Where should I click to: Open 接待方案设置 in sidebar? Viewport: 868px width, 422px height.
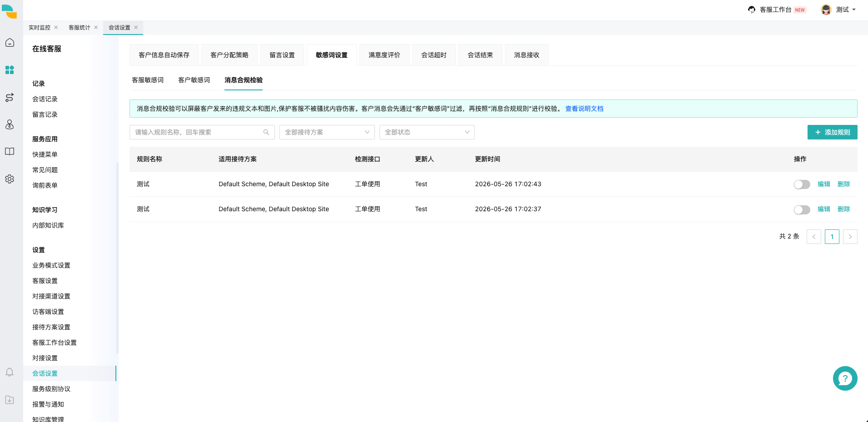click(51, 327)
